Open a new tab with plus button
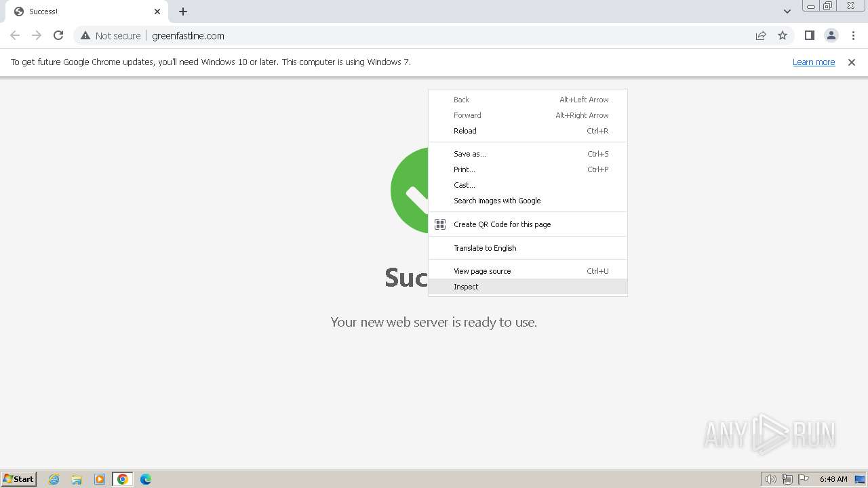This screenshot has width=868, height=488. tap(183, 12)
